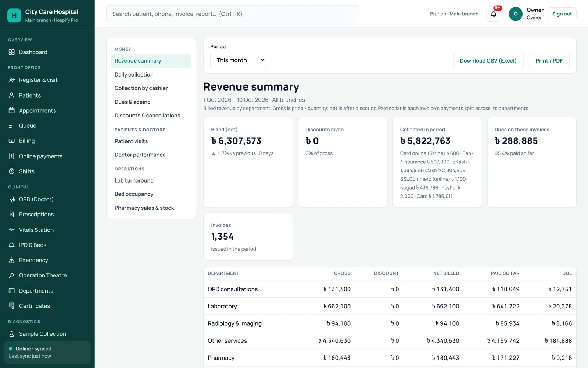The width and height of the screenshot is (588, 368).
Task: Click the 95.4% paid so far text
Action: coord(514,153)
